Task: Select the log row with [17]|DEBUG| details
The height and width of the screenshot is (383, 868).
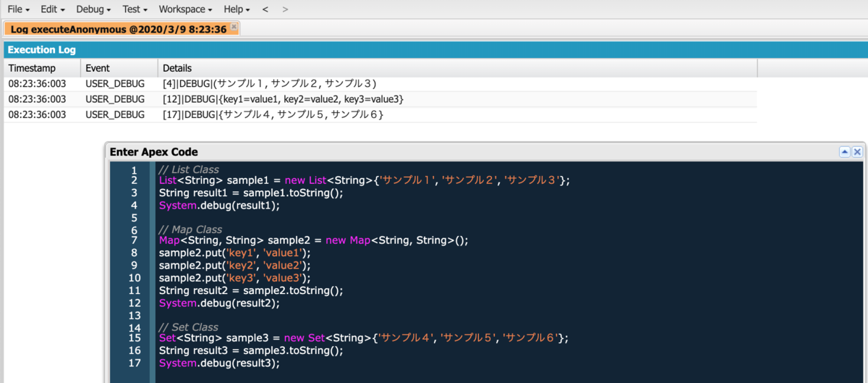Action: click(x=380, y=114)
